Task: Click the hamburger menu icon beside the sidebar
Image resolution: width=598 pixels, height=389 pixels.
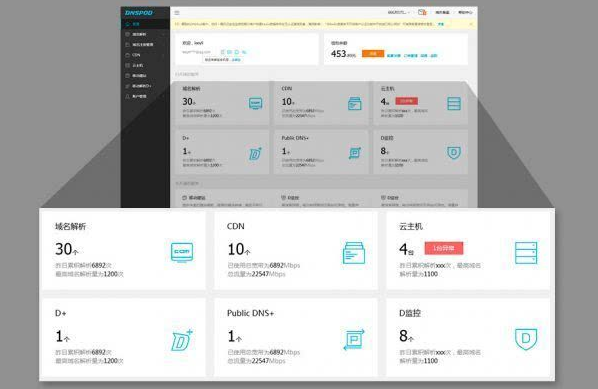Action: pyautogui.click(x=177, y=13)
